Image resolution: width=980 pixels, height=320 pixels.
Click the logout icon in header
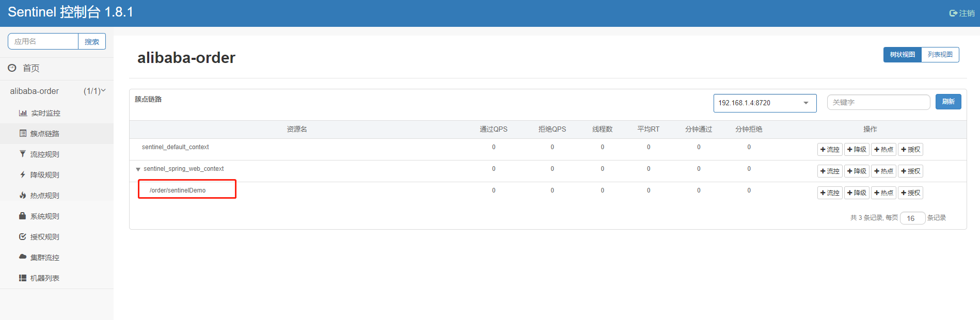point(953,13)
